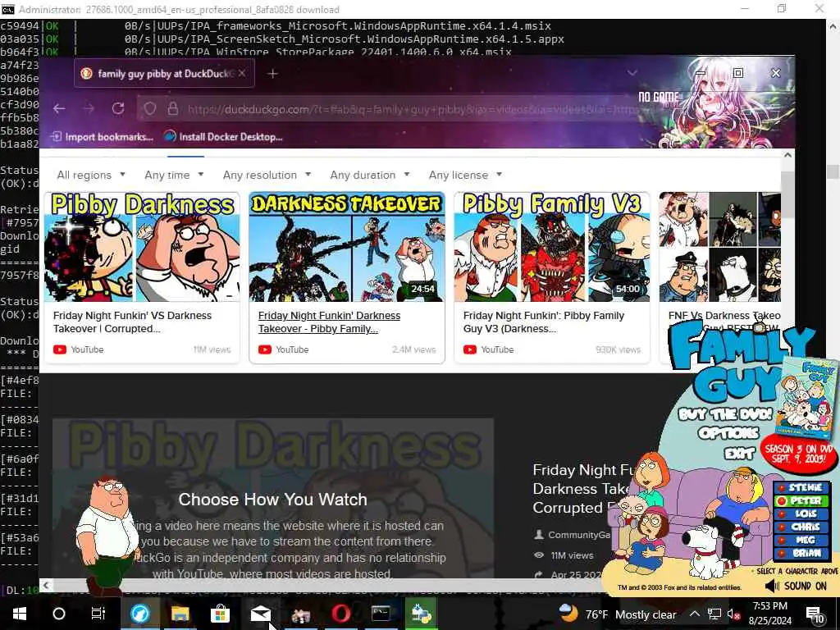
Task: Select STEWIE in the Family Guy character list
Action: (x=801, y=487)
